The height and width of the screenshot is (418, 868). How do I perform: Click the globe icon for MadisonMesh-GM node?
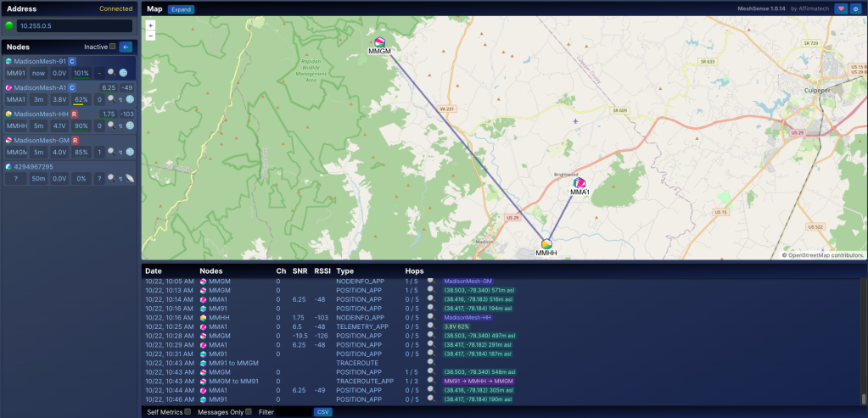130,153
